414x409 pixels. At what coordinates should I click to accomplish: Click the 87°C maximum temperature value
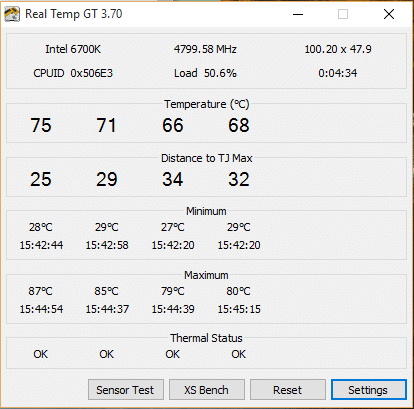click(x=40, y=291)
